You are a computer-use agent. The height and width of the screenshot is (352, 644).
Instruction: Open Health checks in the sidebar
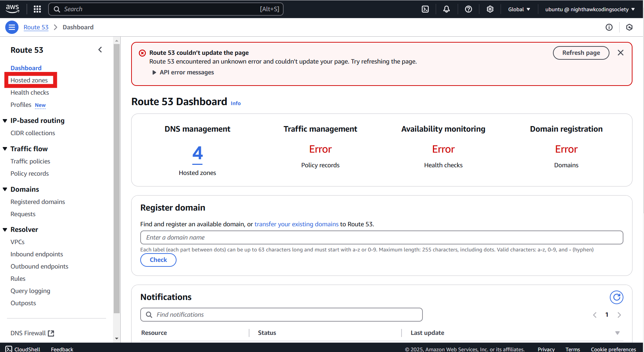[30, 93]
